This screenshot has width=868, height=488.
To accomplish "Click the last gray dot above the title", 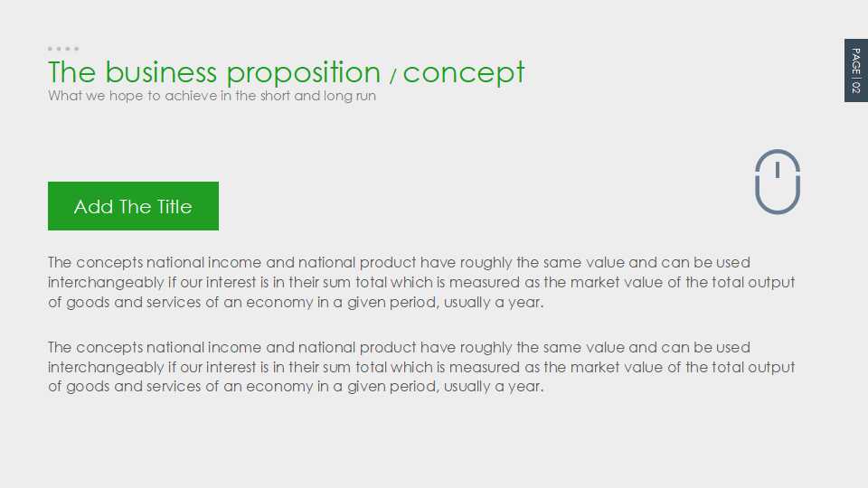I will click(77, 49).
